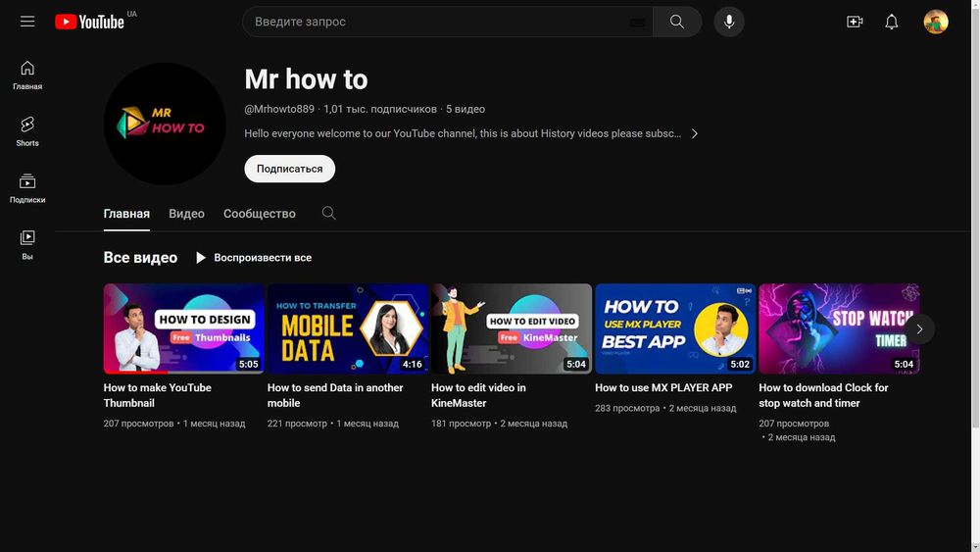Click the @Mrhowto889 handle

pos(279,109)
